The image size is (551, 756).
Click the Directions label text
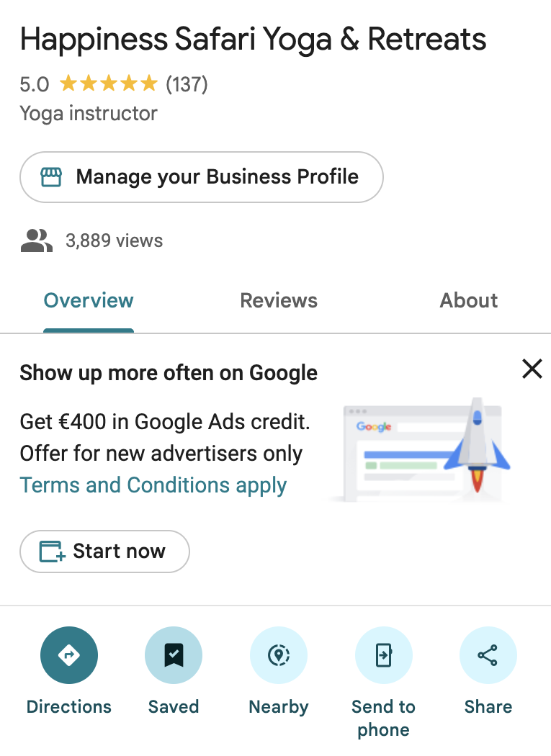click(x=69, y=706)
